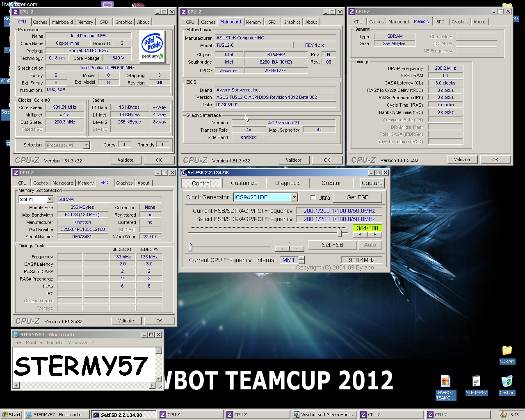Open the File menu in Blocco note

18,342
